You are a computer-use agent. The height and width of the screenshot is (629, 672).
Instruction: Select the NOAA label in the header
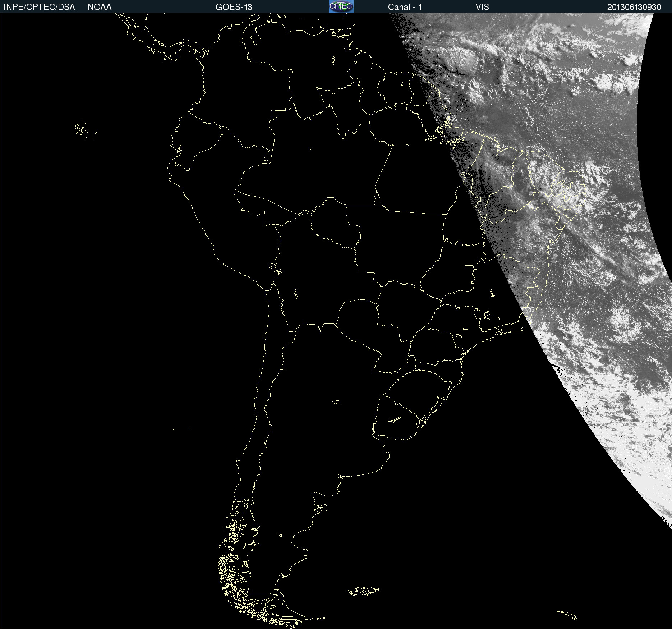[x=100, y=7]
